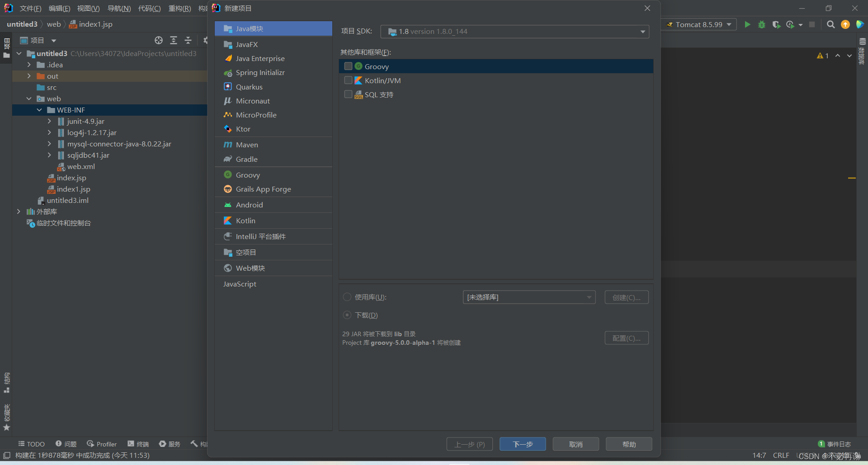Click the 上一步 (P) button
868x465 pixels.
click(470, 444)
